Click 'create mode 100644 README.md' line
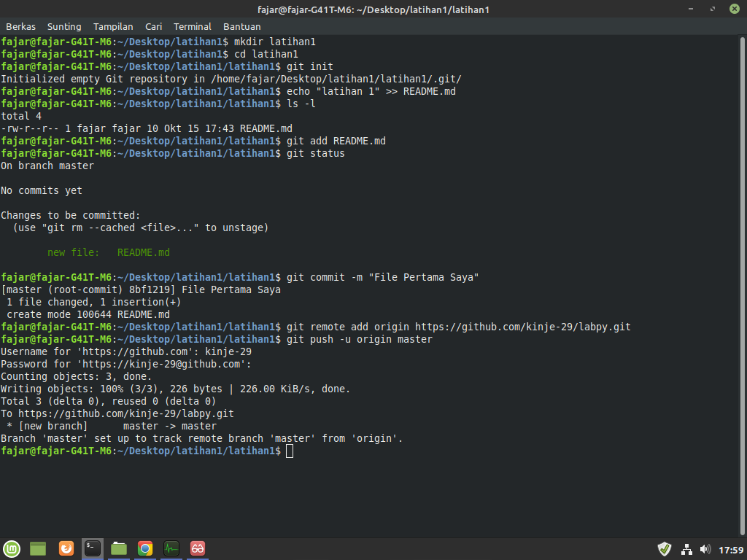 (88, 315)
